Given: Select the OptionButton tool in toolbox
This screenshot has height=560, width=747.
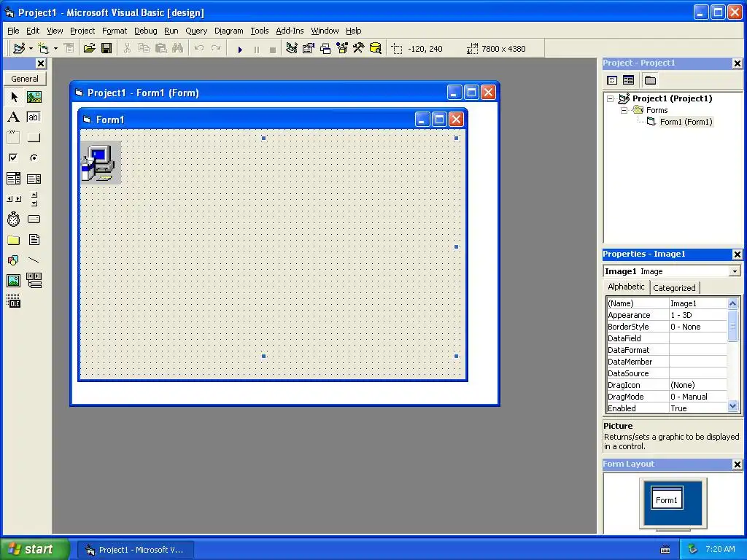Looking at the screenshot, I should tap(34, 157).
